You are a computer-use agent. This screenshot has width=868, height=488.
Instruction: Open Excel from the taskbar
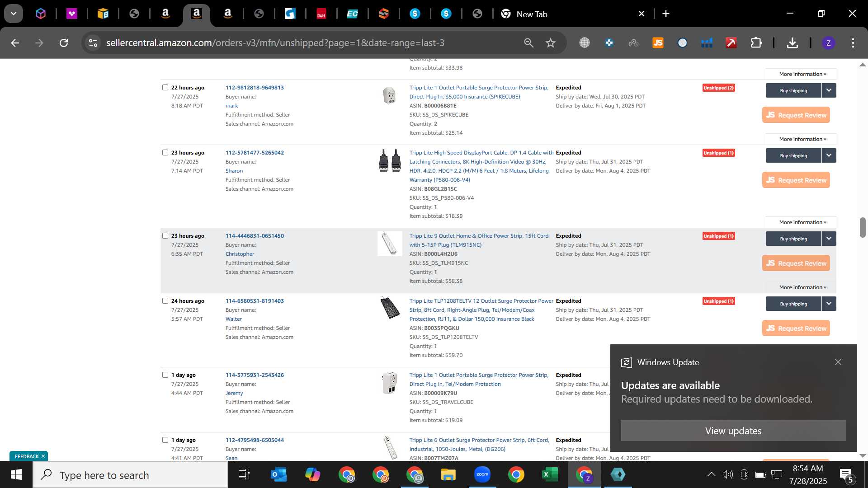point(550,475)
